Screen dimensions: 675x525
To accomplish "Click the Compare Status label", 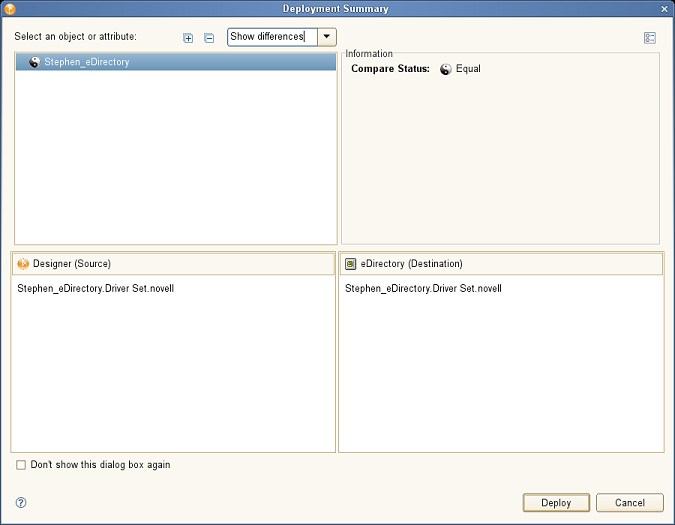I will (x=390, y=69).
